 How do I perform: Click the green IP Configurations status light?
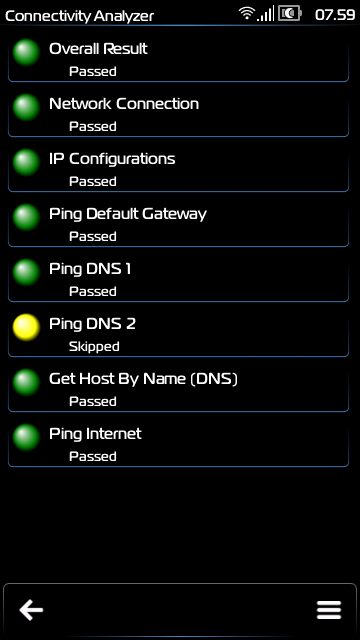(x=26, y=162)
